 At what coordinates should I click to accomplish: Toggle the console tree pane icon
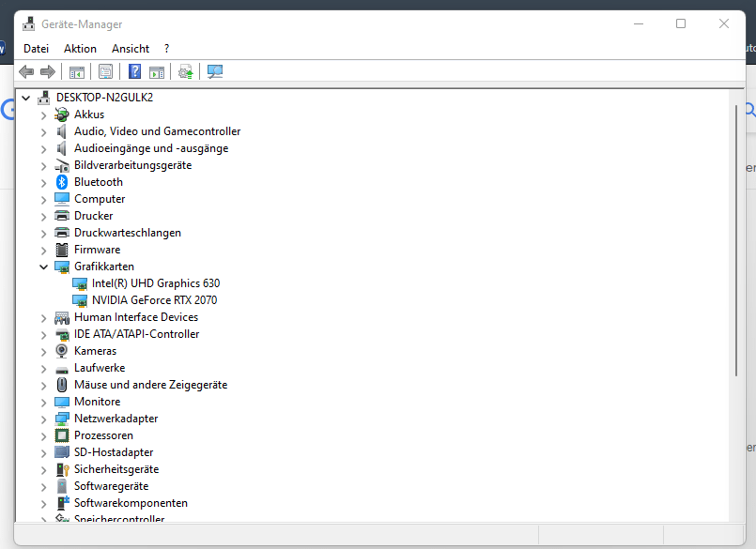coord(77,72)
